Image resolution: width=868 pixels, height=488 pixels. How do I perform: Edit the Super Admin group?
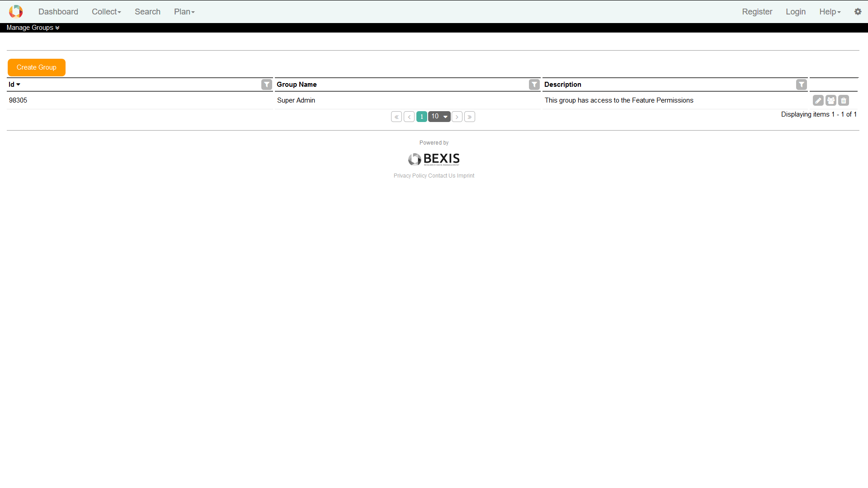(818, 100)
